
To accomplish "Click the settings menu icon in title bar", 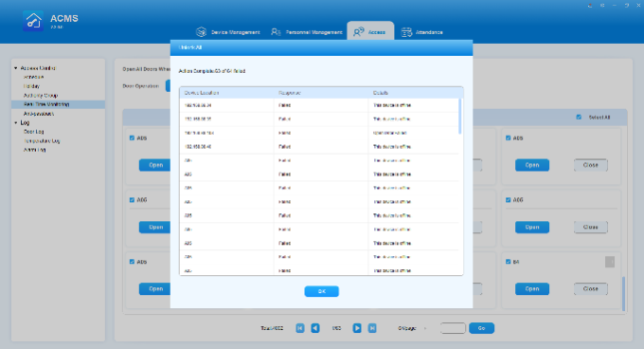I will [602, 6].
